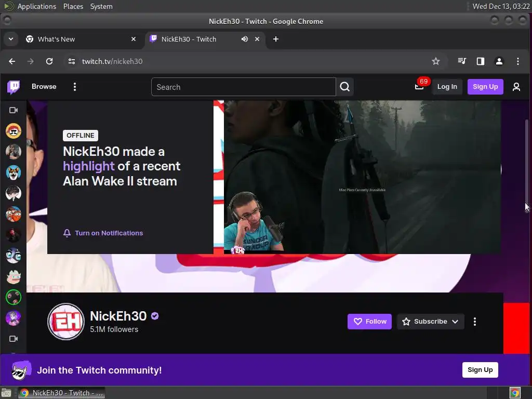Click Browse in Twitch navigation
The image size is (532, 399).
[x=44, y=87]
